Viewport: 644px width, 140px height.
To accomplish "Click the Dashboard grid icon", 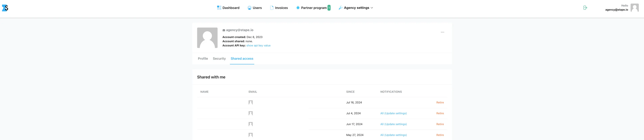I will coord(219,8).
